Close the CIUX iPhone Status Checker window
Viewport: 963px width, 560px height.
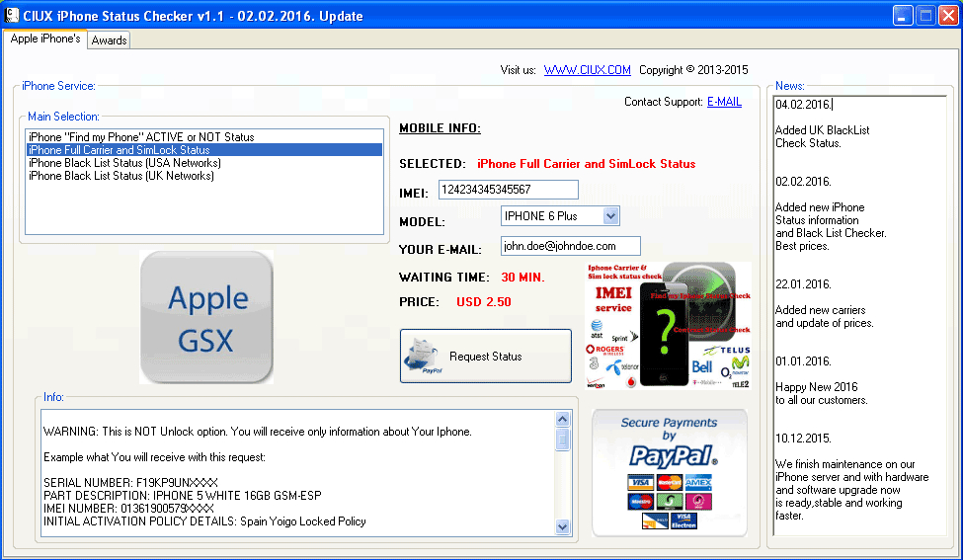click(948, 16)
